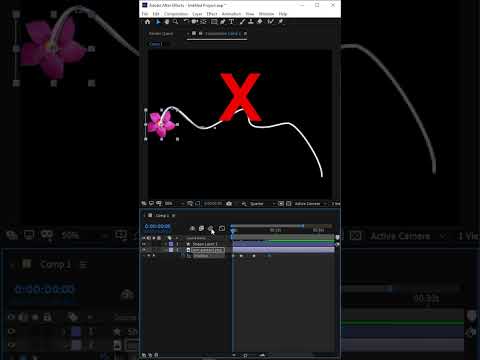The height and width of the screenshot is (360, 480).
Task: Toggle the shy layers switch in timeline
Action: pyautogui.click(x=192, y=228)
